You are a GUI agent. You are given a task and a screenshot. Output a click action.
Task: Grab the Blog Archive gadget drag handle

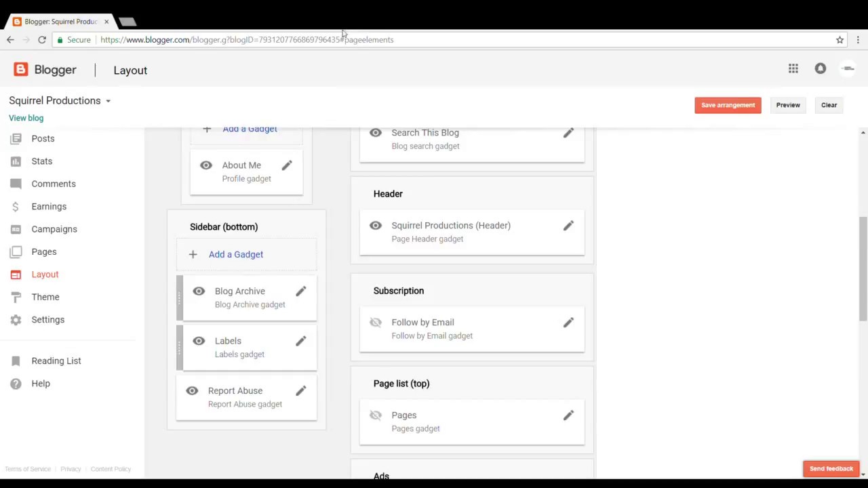click(180, 298)
